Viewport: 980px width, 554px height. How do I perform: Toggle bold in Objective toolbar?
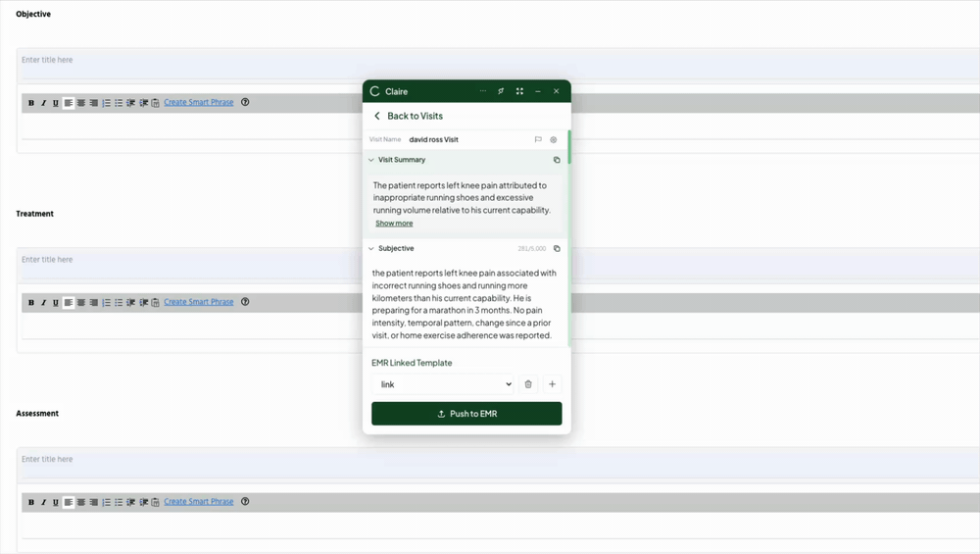31,103
